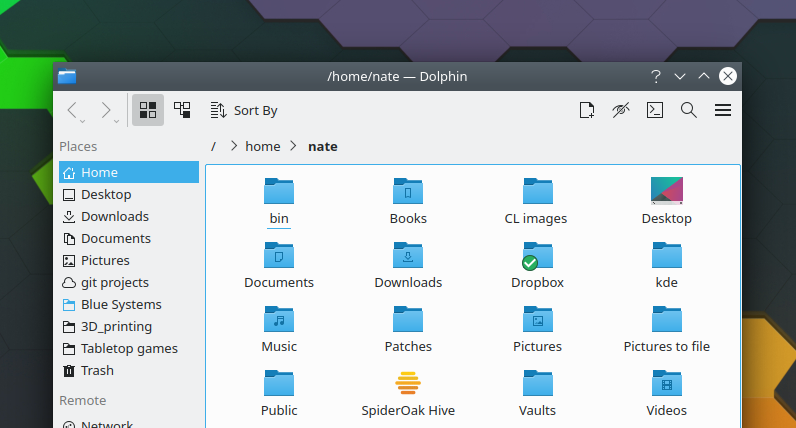Expand the chevron after home breadcrumb
The height and width of the screenshot is (428, 796).
(x=293, y=146)
